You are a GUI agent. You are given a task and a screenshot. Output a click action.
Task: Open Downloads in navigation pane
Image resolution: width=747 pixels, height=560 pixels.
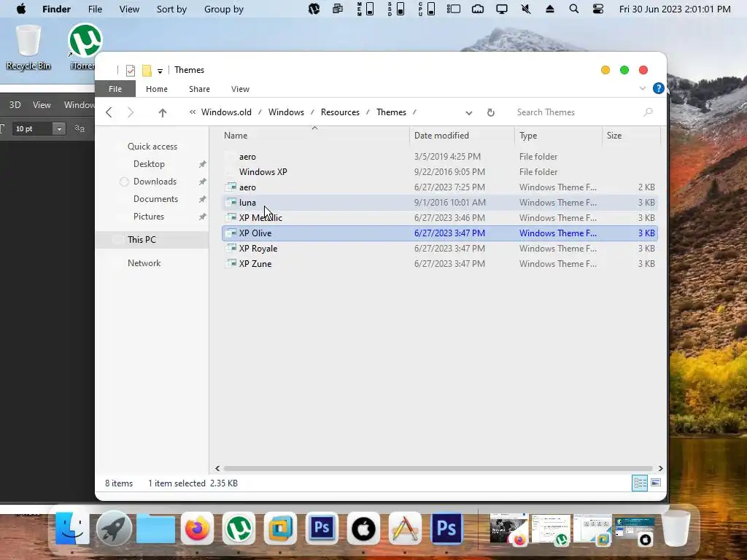(155, 182)
